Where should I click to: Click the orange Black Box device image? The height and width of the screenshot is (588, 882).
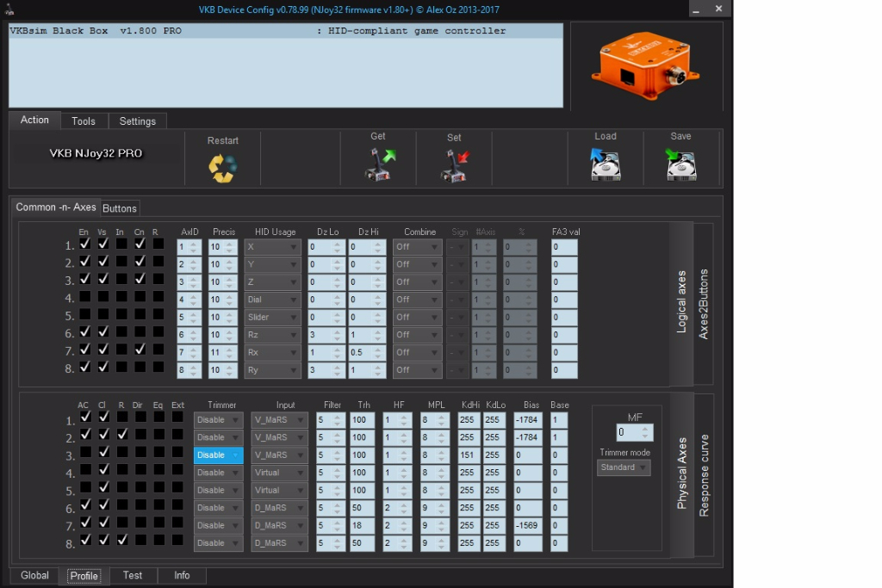645,65
